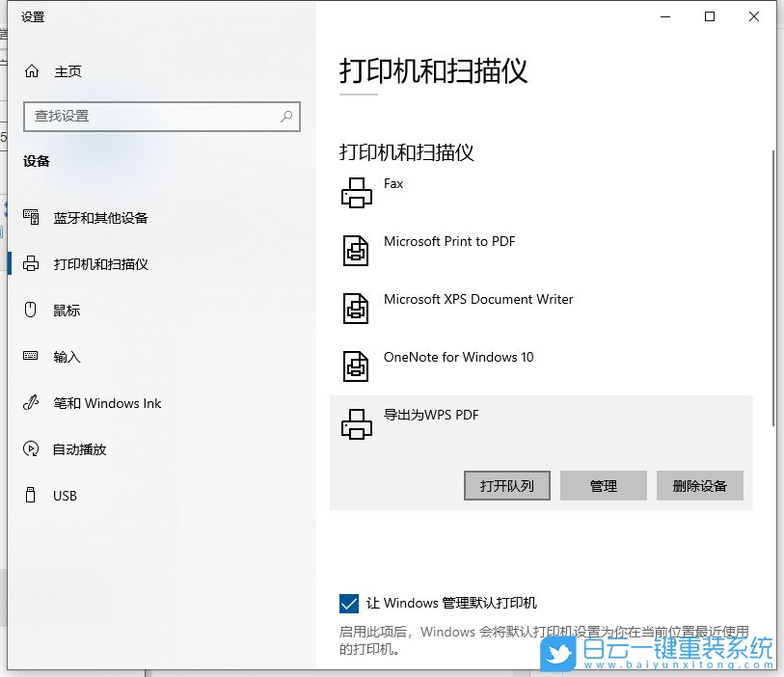Open 输入 settings from sidebar

[x=65, y=357]
